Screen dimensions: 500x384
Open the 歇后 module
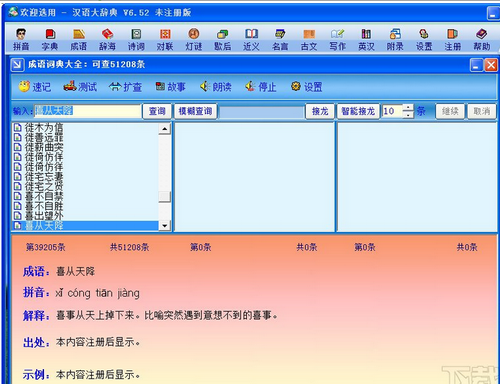coord(223,40)
